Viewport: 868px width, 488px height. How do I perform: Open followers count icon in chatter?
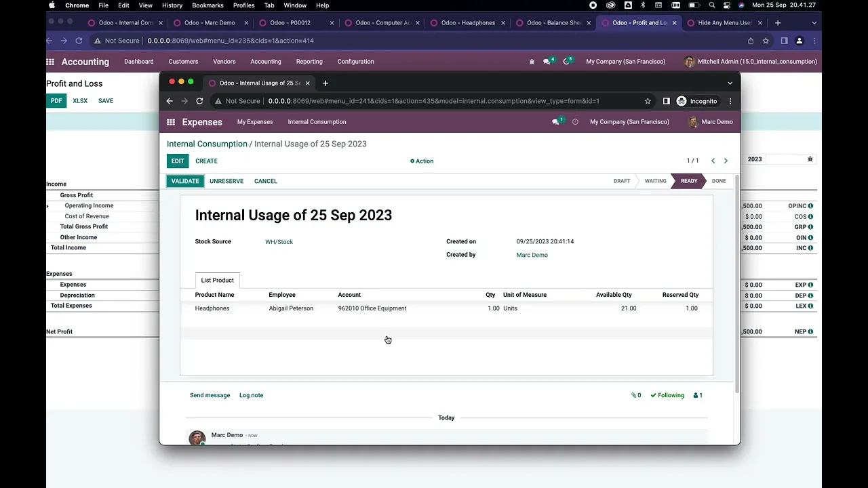[x=698, y=395]
